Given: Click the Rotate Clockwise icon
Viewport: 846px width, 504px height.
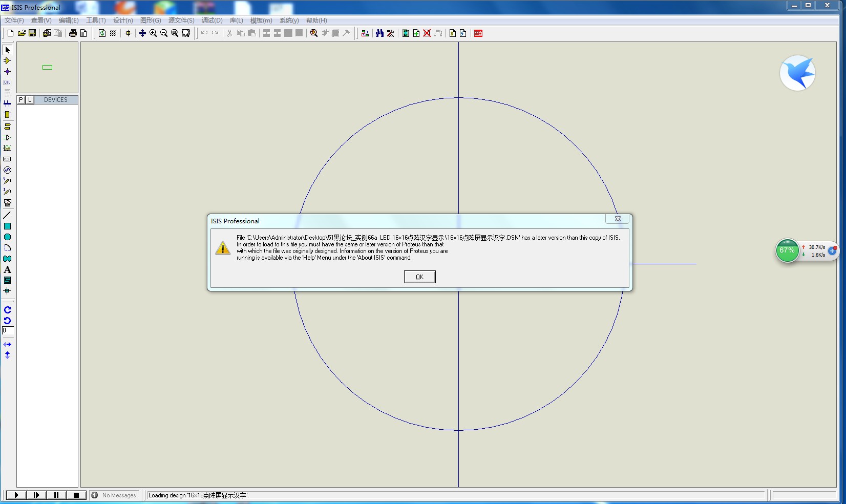Looking at the screenshot, I should (7, 310).
